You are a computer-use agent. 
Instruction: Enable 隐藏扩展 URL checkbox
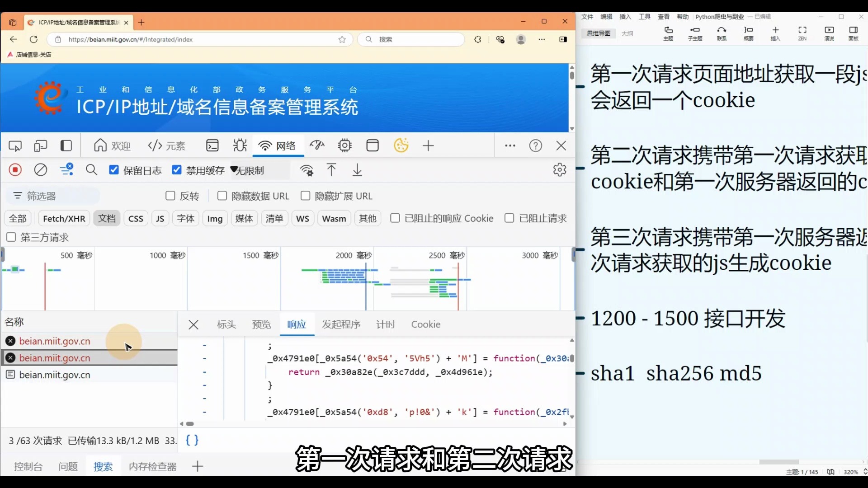tap(306, 196)
